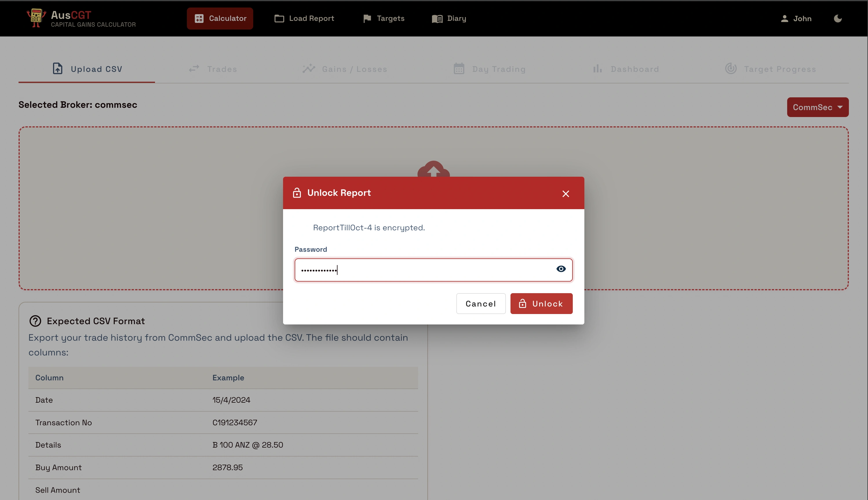Click the '15/4/2024' date example
This screenshot has width=868, height=500.
[x=231, y=400]
